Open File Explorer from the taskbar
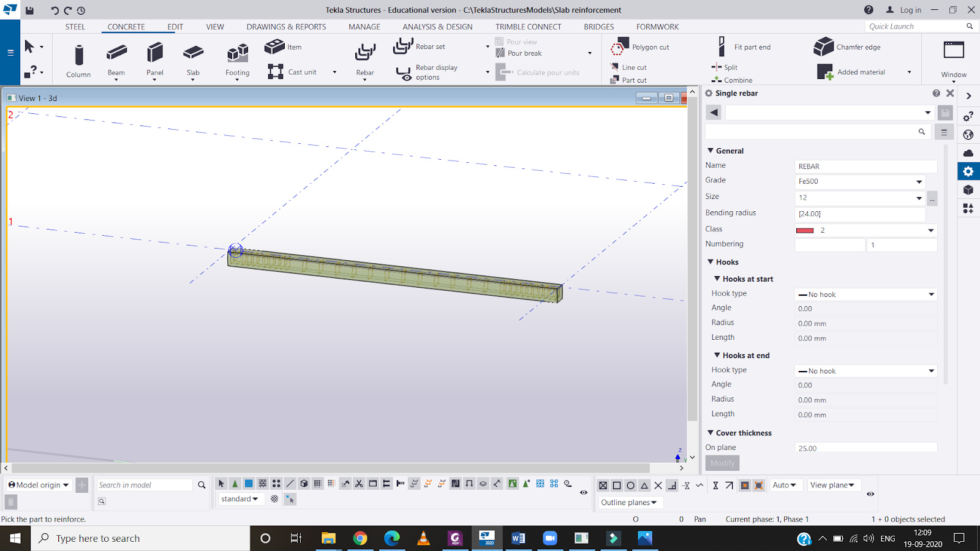 point(329,538)
